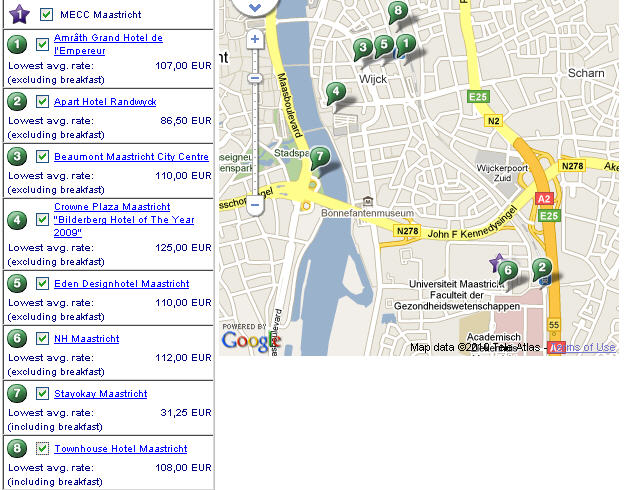Click the map zoom in plus button
The height and width of the screenshot is (490, 625).
tap(255, 40)
